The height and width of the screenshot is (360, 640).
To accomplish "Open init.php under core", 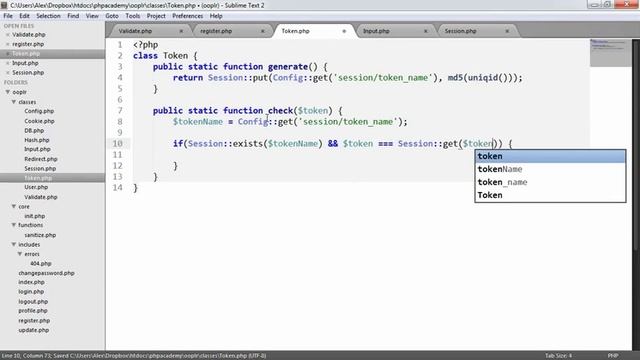I will (35, 216).
